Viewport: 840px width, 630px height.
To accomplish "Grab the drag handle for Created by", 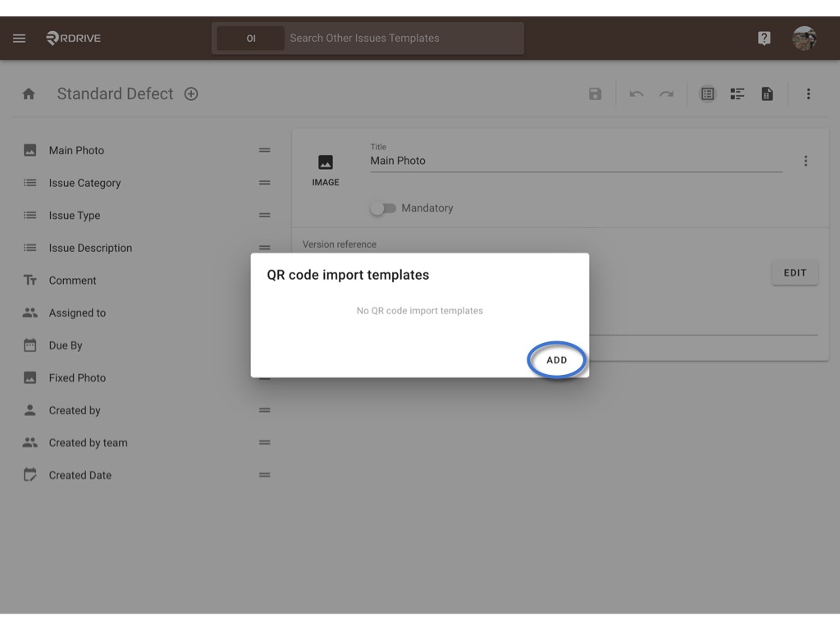I will tap(265, 410).
